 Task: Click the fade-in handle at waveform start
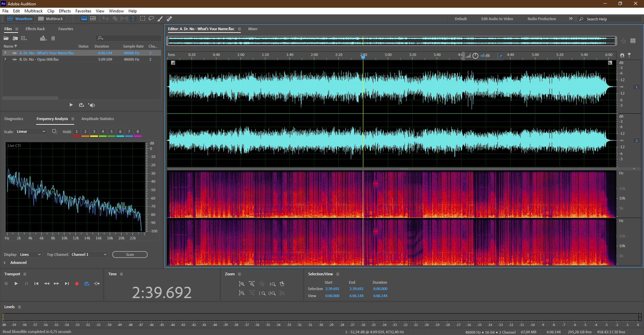tap(173, 63)
